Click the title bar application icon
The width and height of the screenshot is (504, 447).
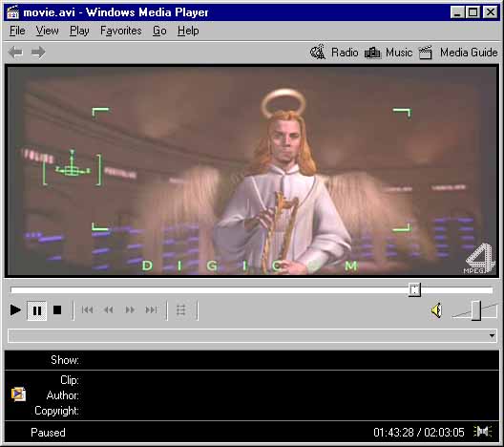tap(12, 12)
